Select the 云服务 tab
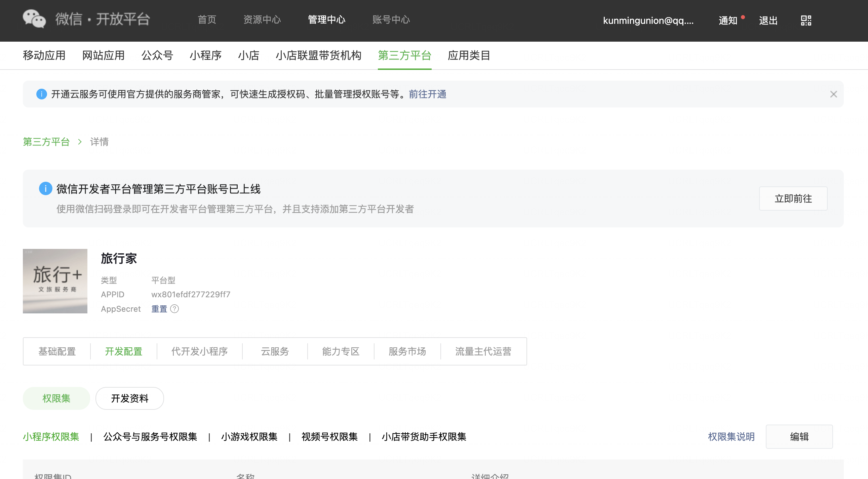The height and width of the screenshot is (479, 868). coord(275,351)
